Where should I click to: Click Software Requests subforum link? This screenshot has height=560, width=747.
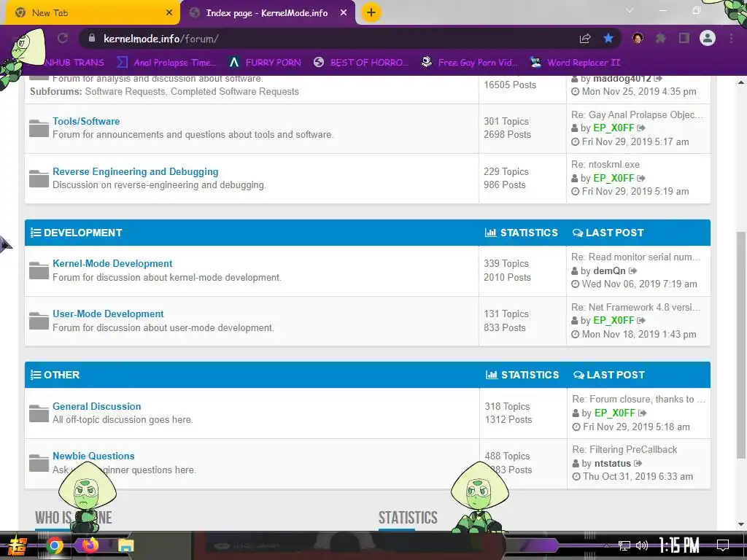click(124, 91)
